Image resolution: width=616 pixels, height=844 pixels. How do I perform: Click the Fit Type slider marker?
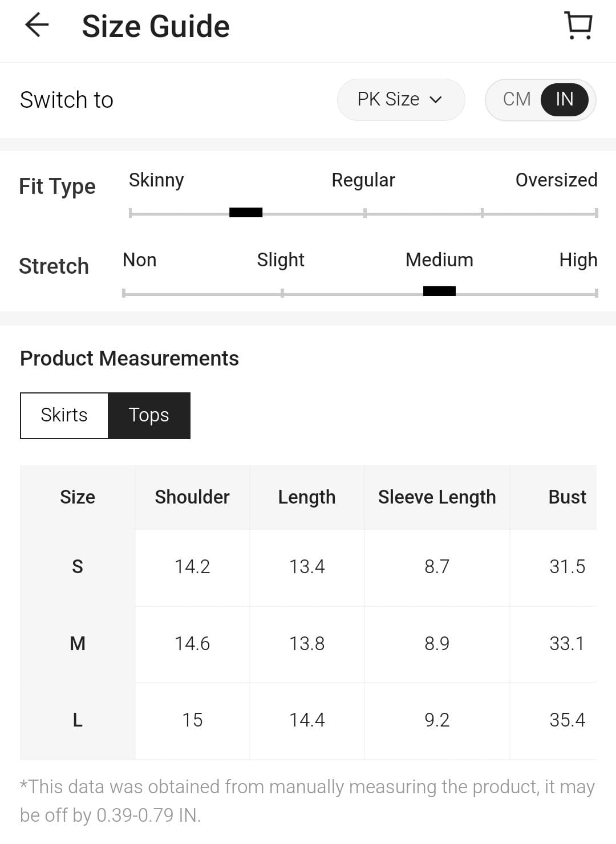coord(246,213)
